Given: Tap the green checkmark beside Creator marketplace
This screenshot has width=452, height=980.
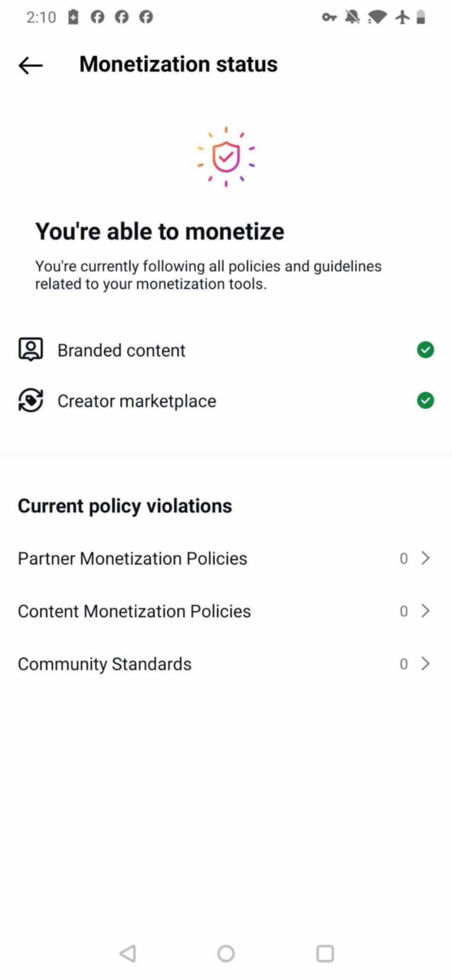Looking at the screenshot, I should 425,400.
